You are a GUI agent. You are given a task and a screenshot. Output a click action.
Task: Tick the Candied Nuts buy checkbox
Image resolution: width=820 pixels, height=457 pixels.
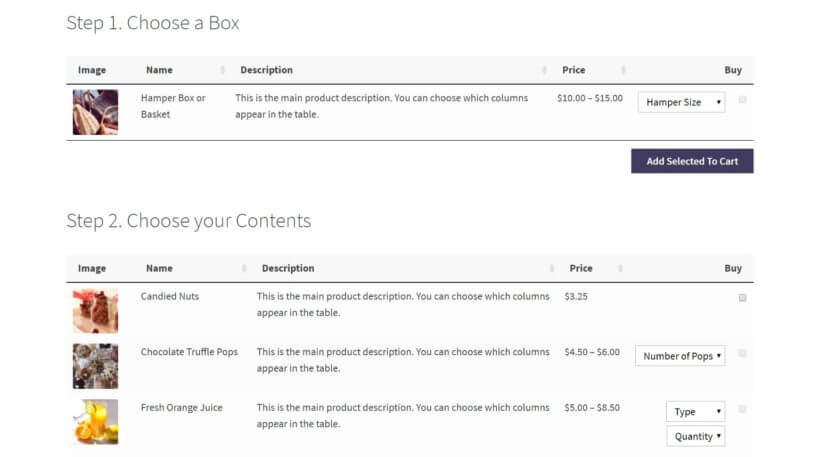tap(742, 298)
